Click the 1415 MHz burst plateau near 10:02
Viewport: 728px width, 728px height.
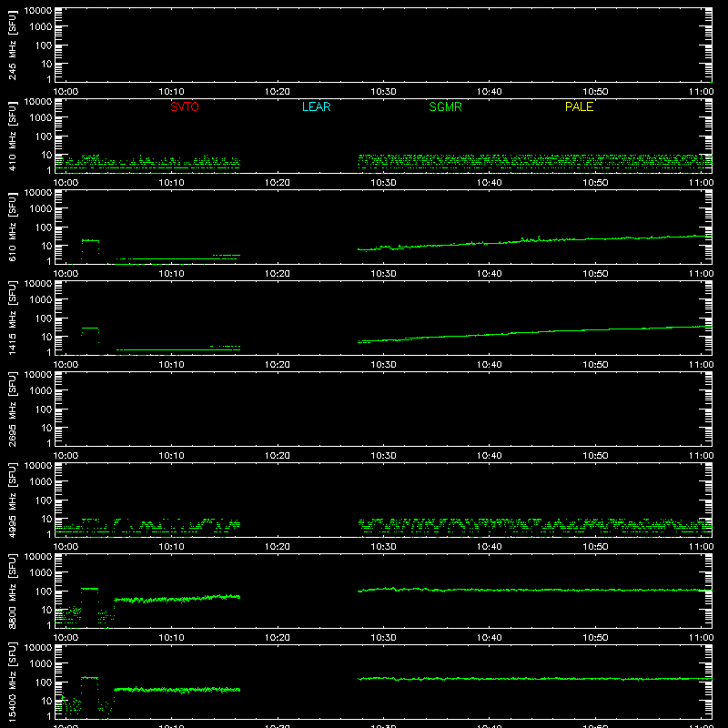(x=90, y=329)
